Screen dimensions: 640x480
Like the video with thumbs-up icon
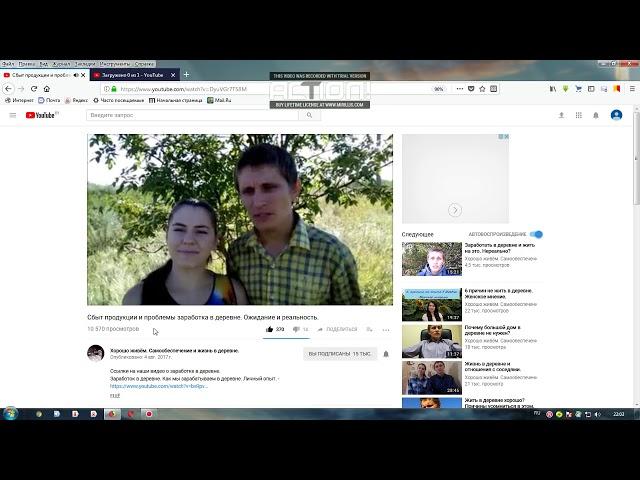269,329
